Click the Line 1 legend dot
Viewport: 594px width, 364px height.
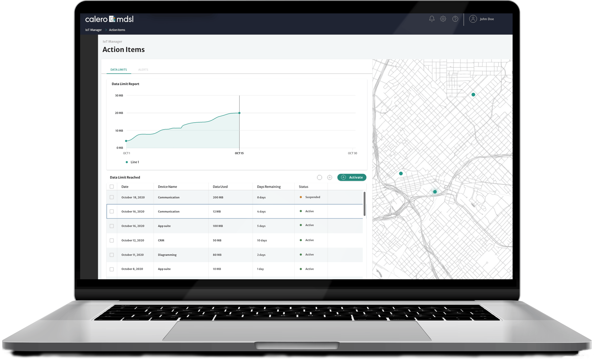[x=127, y=162]
